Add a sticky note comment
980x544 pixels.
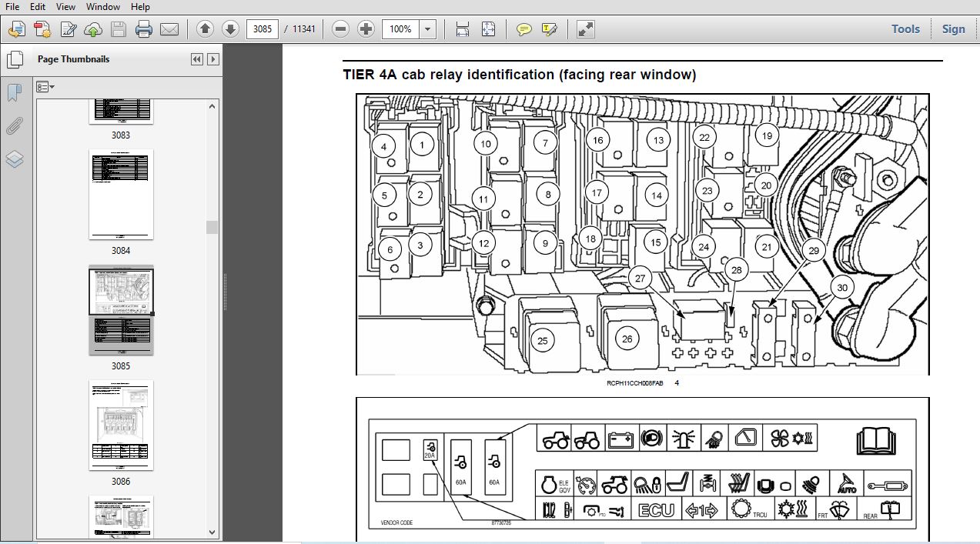pos(523,29)
